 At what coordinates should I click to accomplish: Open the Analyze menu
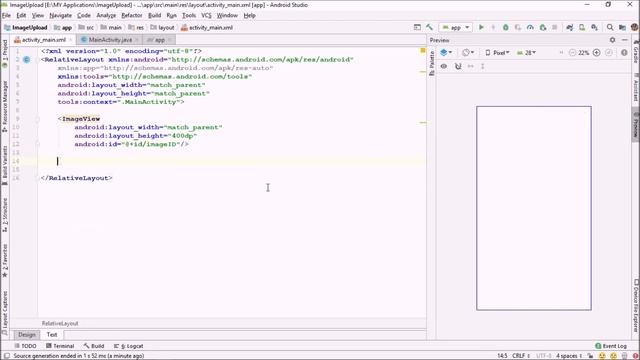coord(106,16)
